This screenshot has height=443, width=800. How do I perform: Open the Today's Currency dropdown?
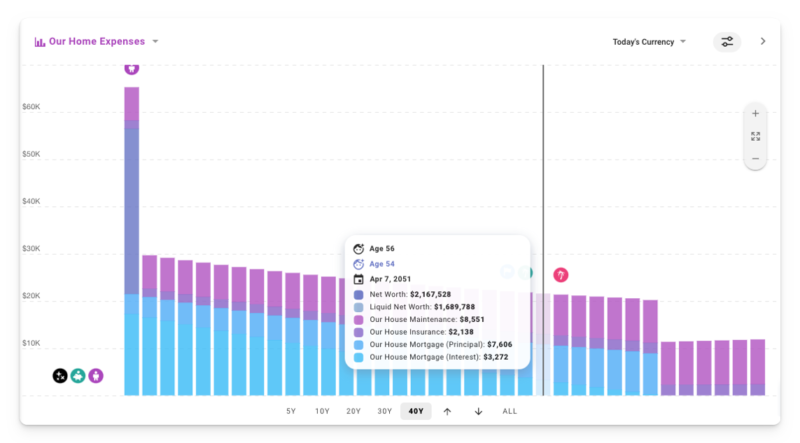649,42
